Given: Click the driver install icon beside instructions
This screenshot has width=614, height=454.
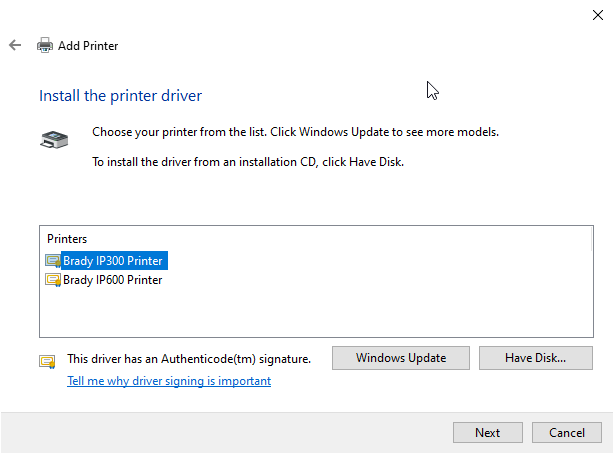Looking at the screenshot, I should (x=54, y=140).
